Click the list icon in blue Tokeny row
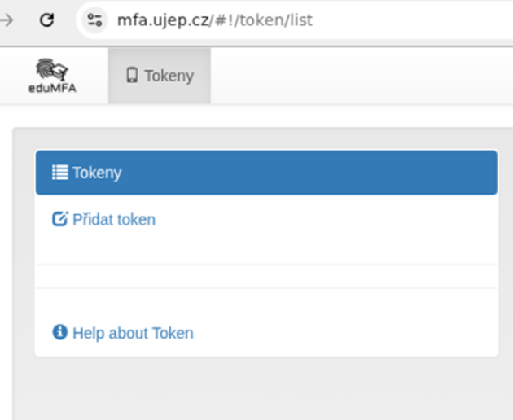513x420 pixels. tap(60, 173)
